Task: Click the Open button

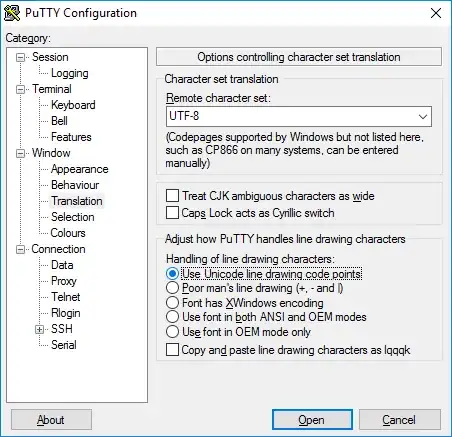Action: [312, 420]
